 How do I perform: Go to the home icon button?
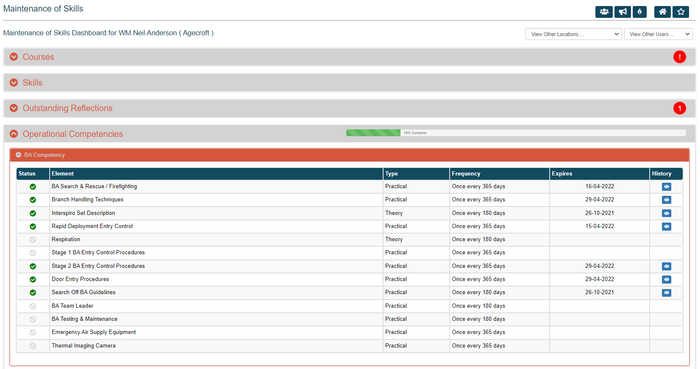click(x=662, y=12)
